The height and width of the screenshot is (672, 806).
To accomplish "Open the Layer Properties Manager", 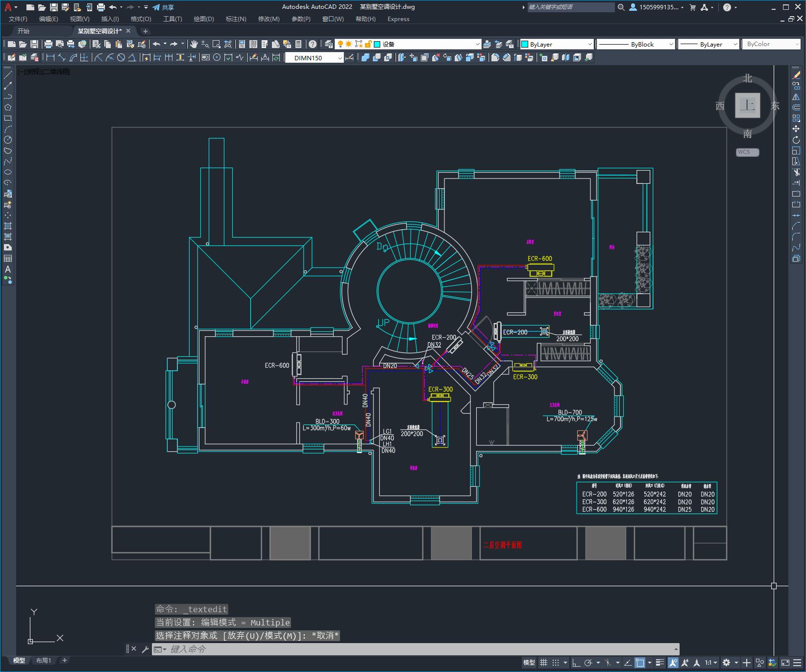I will click(329, 44).
